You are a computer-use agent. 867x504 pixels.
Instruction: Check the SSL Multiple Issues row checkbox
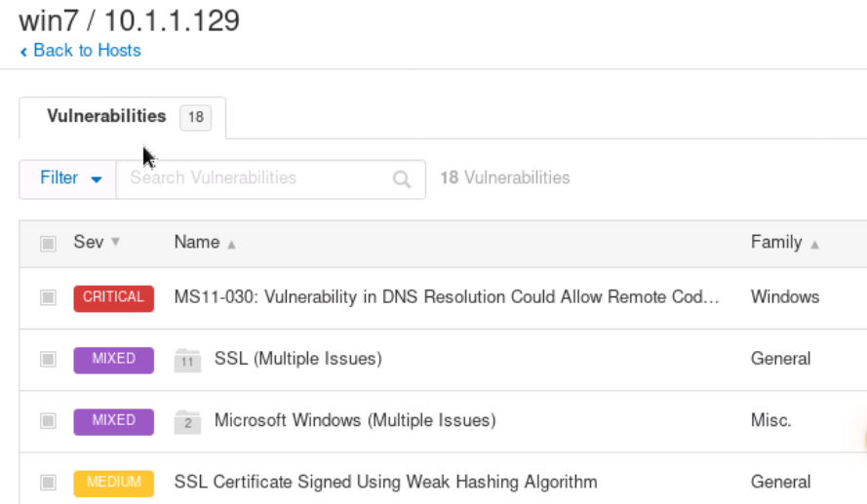click(48, 359)
